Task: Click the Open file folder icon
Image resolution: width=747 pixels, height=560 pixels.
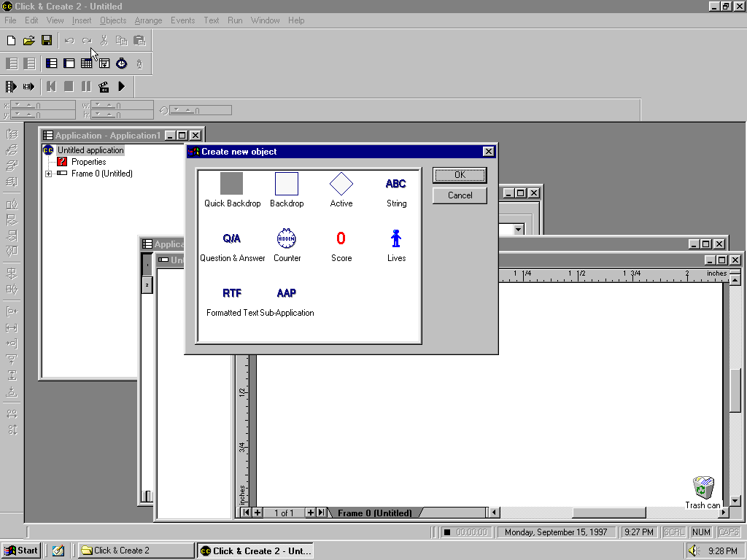Action: click(28, 41)
